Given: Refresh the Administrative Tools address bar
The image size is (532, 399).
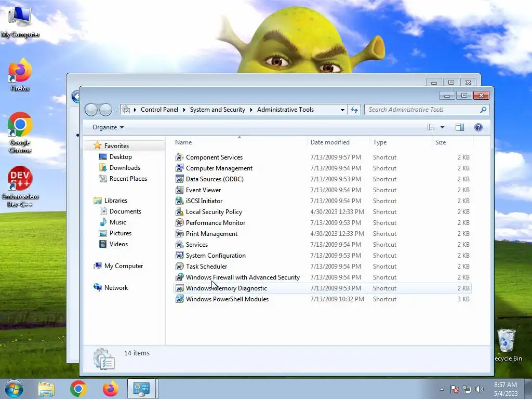Looking at the screenshot, I should tap(354, 110).
